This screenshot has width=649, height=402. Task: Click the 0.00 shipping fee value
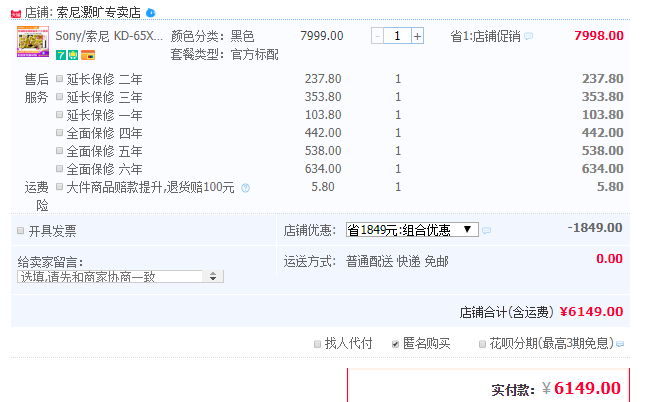(609, 259)
